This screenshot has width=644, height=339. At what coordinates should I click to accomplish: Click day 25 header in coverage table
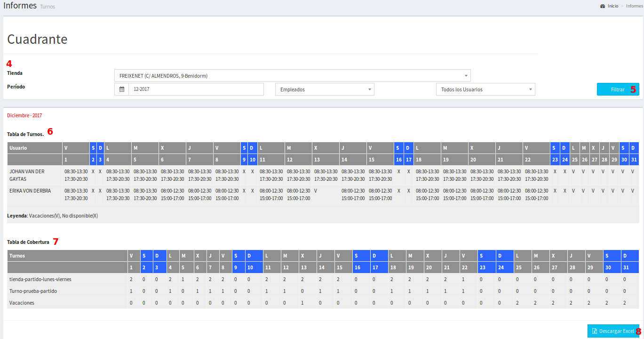tap(523, 267)
